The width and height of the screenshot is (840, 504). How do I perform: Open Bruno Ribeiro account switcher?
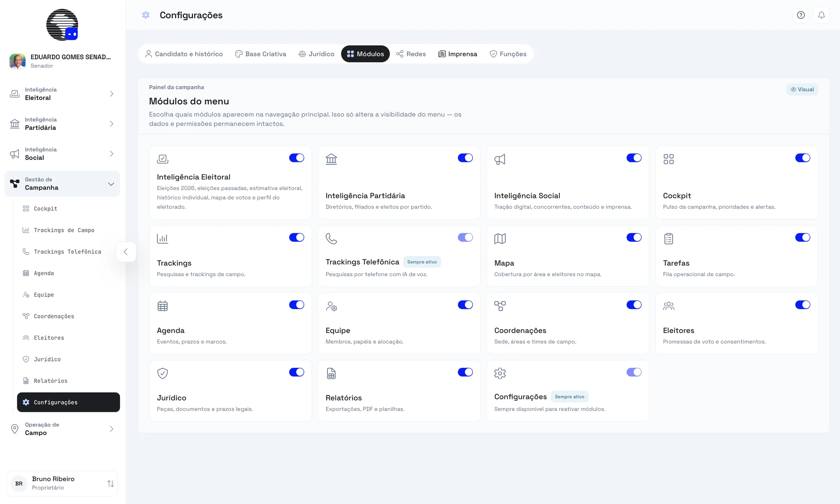(62, 483)
